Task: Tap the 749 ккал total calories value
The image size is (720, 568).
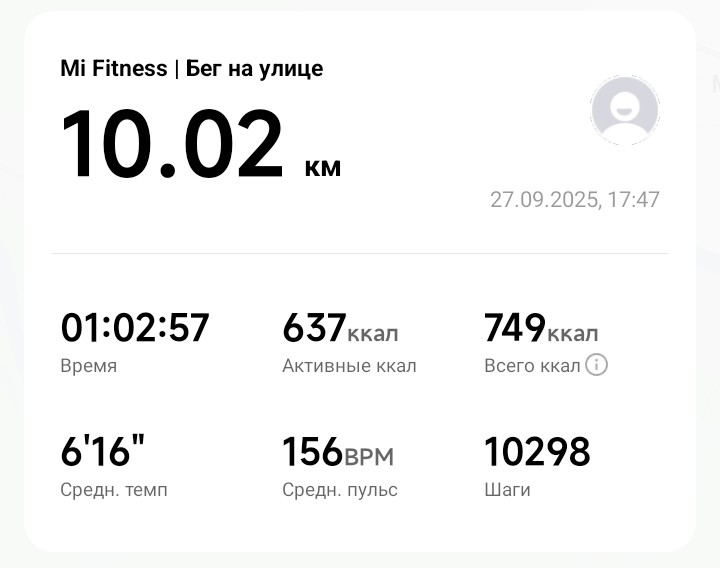Action: [x=541, y=328]
